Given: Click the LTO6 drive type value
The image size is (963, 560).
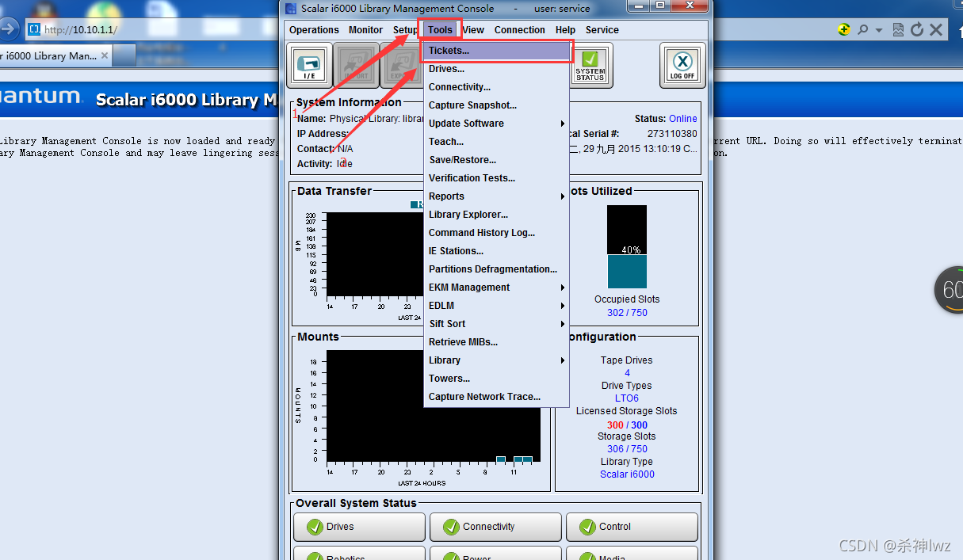Looking at the screenshot, I should (x=627, y=398).
